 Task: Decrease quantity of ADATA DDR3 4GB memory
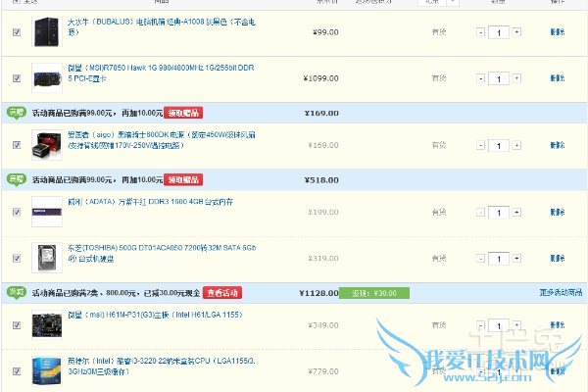click(480, 213)
